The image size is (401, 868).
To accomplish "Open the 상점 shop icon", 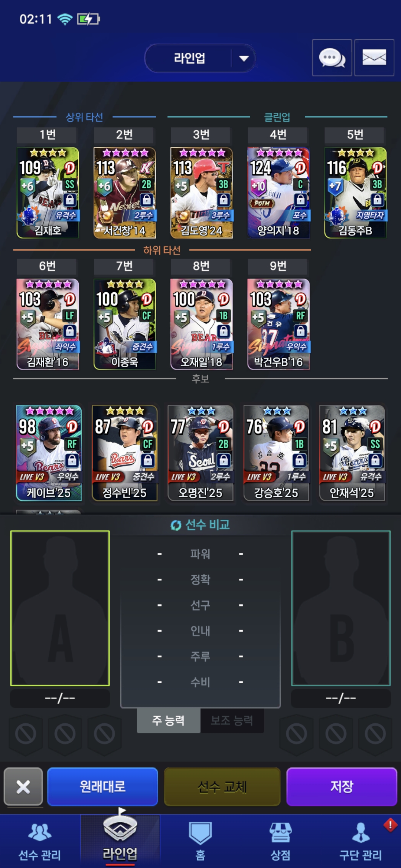I will pos(280,841).
